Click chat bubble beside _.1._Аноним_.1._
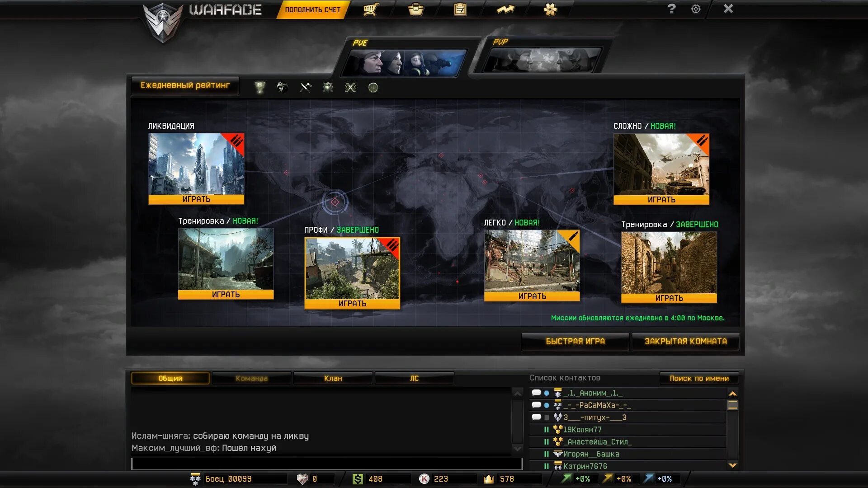The image size is (868, 488). [536, 393]
